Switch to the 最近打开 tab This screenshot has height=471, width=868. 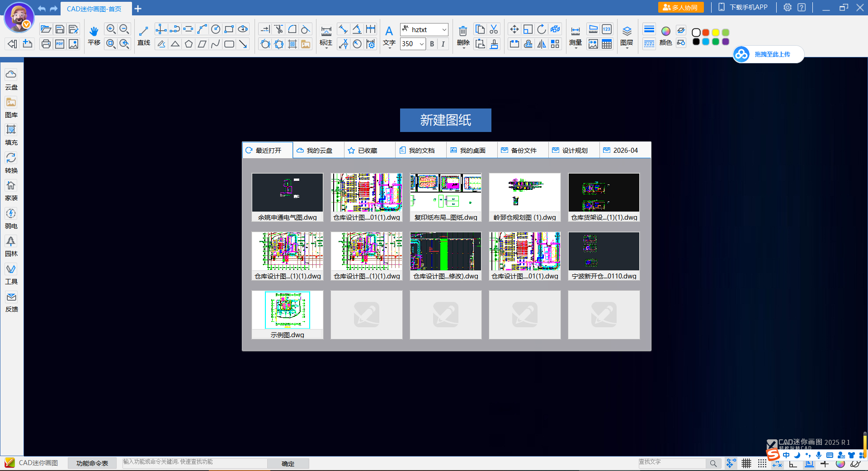(268, 151)
